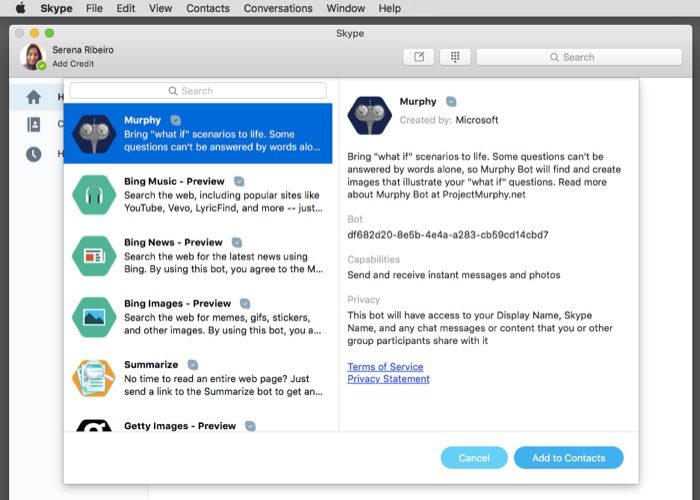Click the Add Credit link under username
This screenshot has height=500, width=700.
coord(74,63)
